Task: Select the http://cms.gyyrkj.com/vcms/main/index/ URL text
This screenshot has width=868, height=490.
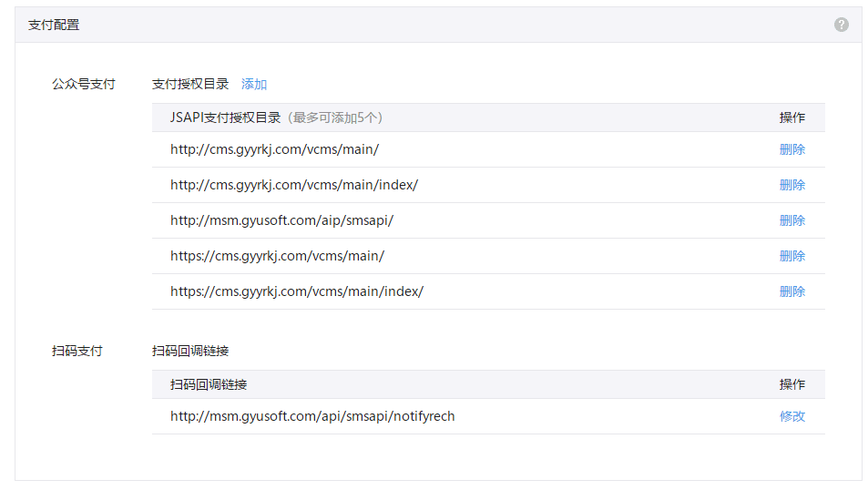Action: click(294, 185)
